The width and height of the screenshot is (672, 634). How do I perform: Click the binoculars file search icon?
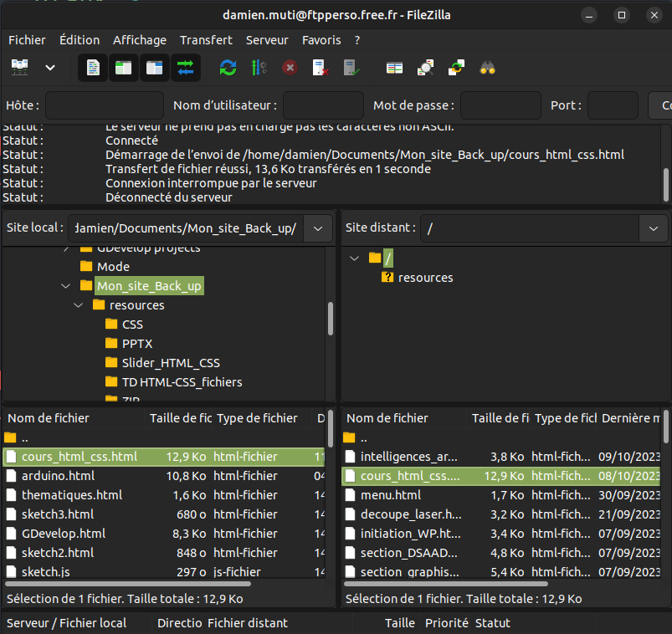pos(487,68)
